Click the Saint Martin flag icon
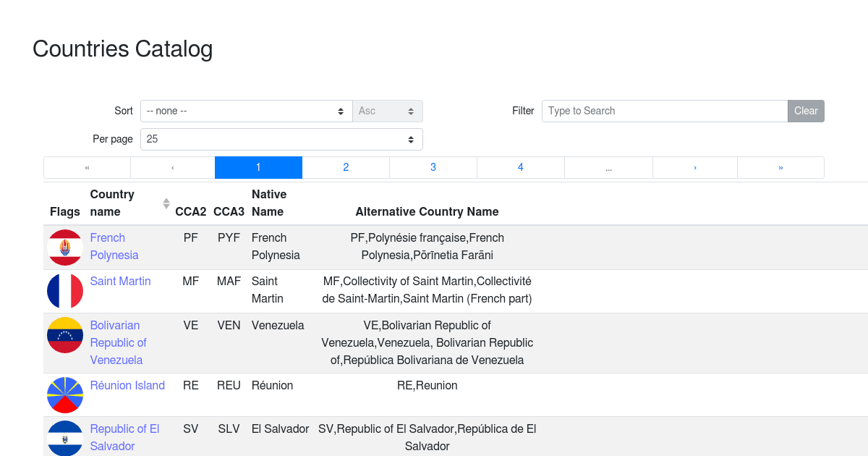The width and height of the screenshot is (868, 456). click(x=64, y=291)
